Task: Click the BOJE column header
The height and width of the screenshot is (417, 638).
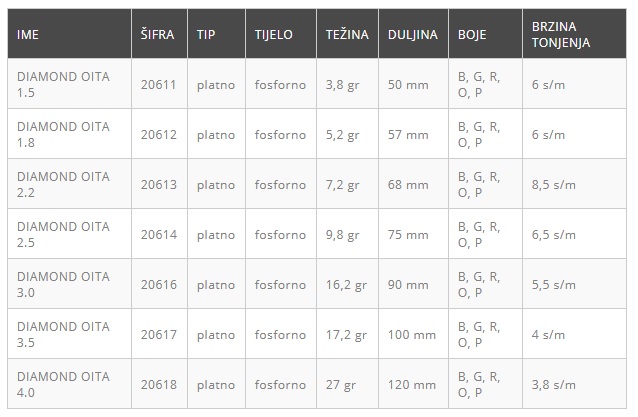Action: [x=473, y=34]
